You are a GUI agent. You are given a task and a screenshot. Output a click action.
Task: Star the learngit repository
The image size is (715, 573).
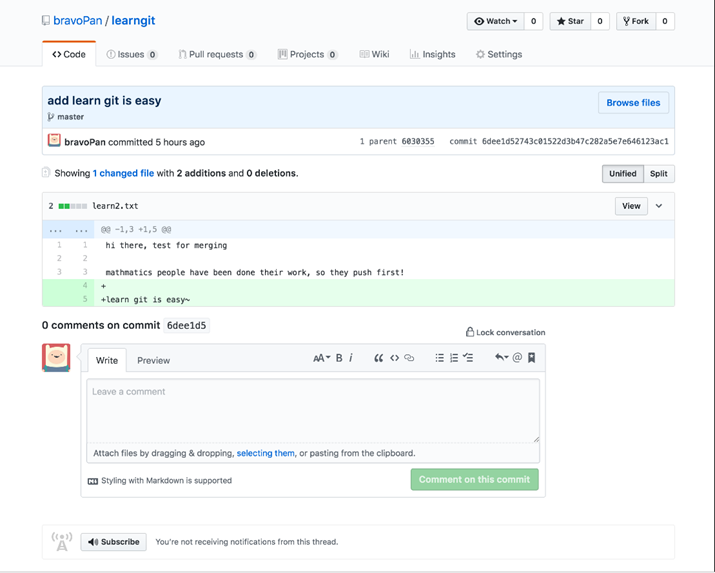(x=570, y=21)
